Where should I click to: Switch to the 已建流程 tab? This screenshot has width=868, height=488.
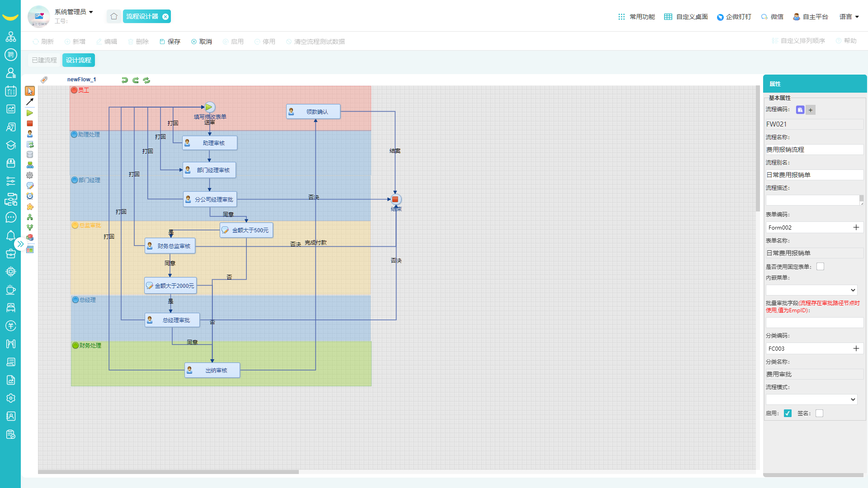click(44, 60)
